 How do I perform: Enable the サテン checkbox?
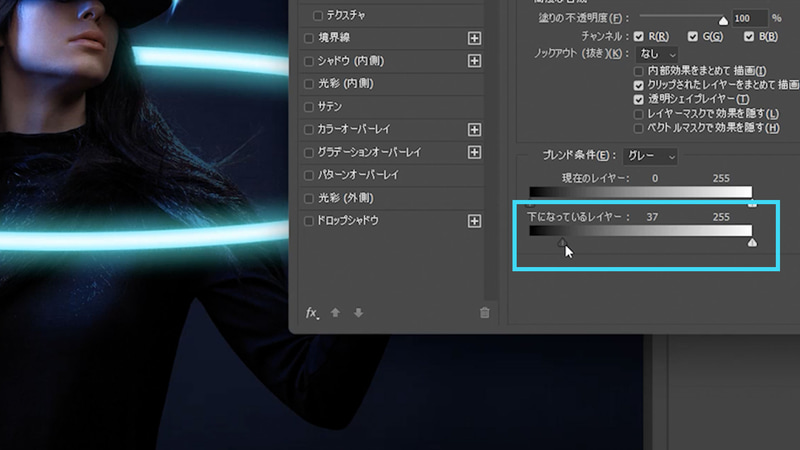(308, 107)
